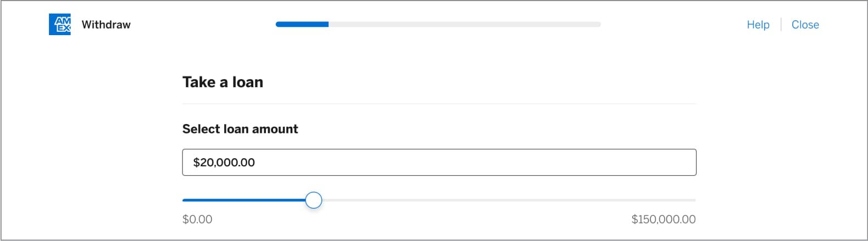Click the Withdraw page title
Image resolution: width=868 pixels, height=241 pixels.
106,25
